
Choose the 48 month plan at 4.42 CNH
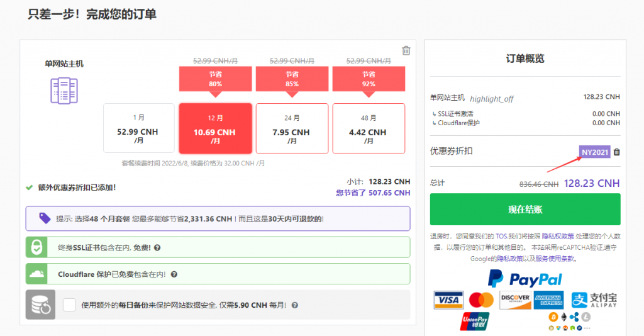[x=369, y=128]
